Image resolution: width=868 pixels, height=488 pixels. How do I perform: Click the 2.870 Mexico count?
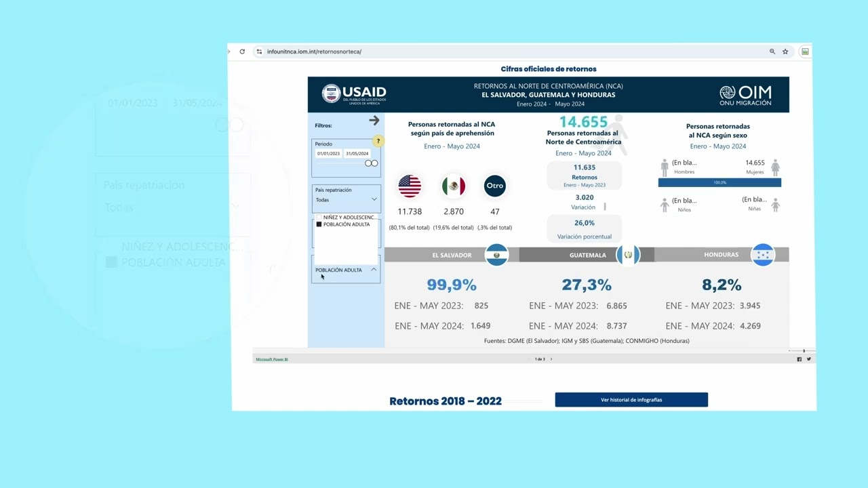(453, 211)
